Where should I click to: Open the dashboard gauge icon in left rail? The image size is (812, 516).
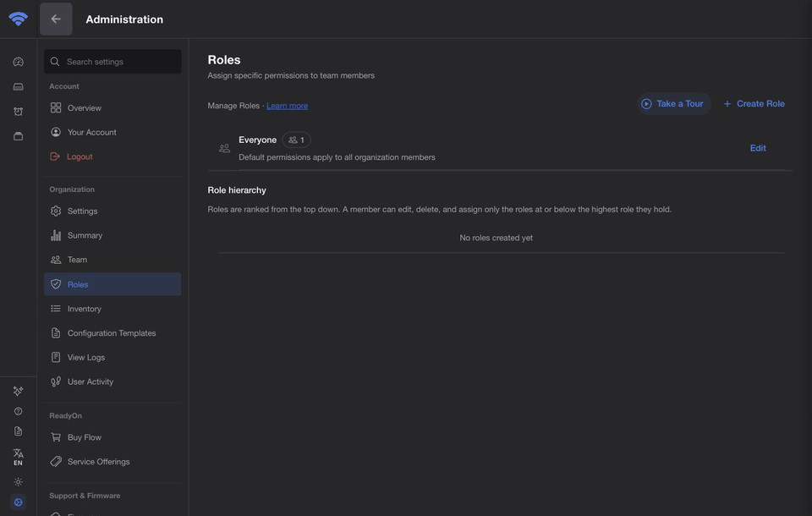(18, 62)
